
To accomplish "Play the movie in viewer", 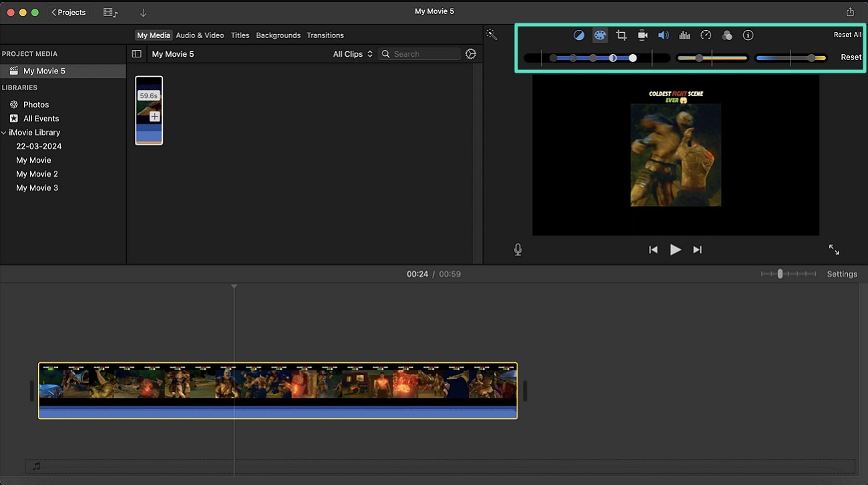I will [x=676, y=250].
